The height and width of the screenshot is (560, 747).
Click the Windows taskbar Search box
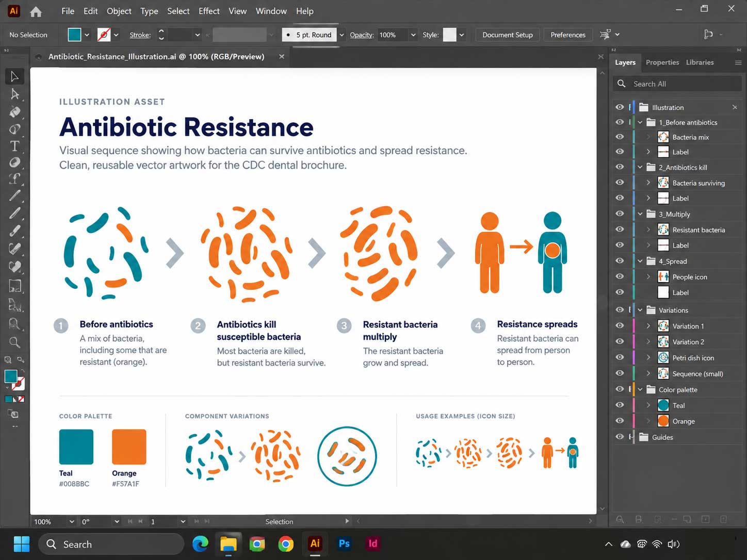pyautogui.click(x=111, y=544)
